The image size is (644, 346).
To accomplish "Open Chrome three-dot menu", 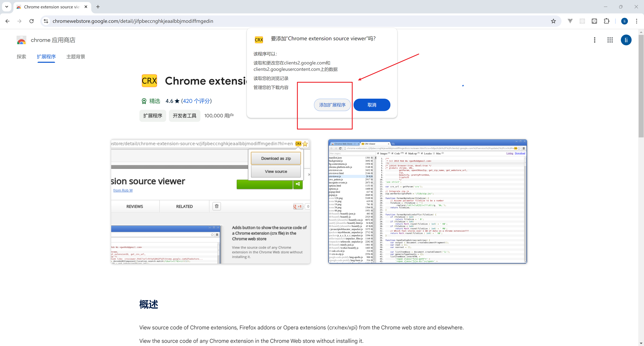I will click(636, 21).
